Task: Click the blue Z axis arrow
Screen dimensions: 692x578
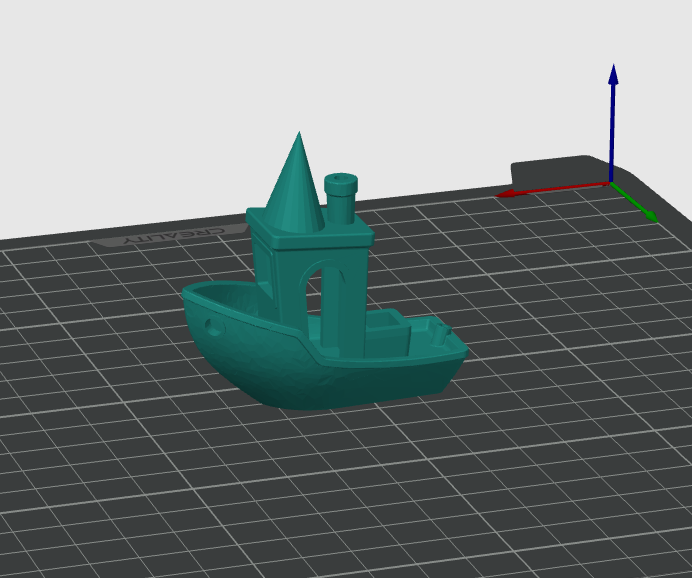Action: coord(613,123)
